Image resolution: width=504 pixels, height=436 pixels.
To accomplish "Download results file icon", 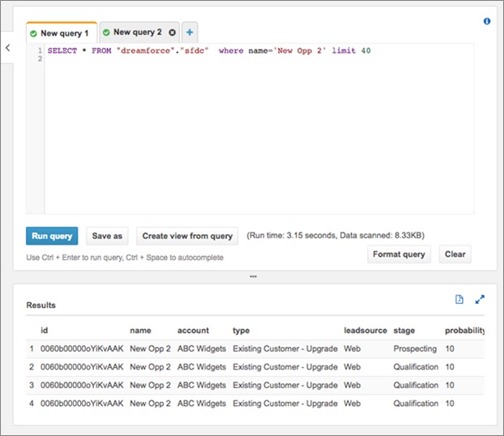I will pyautogui.click(x=459, y=299).
